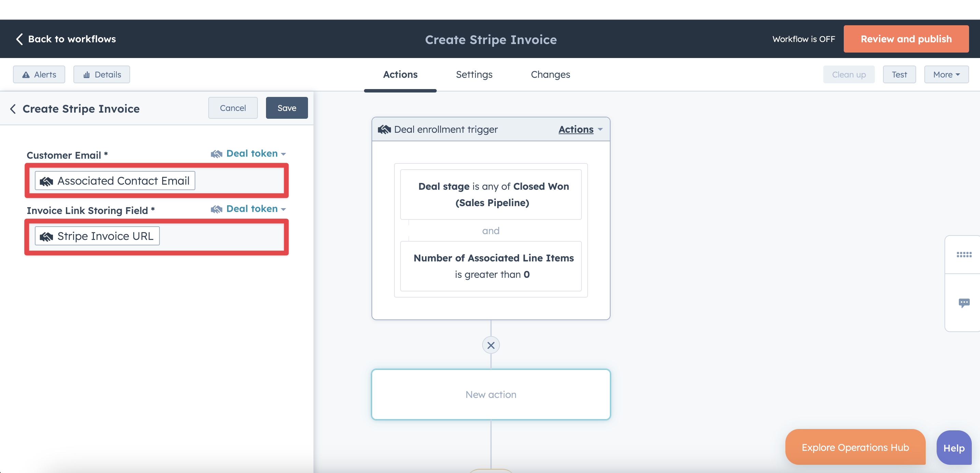The width and height of the screenshot is (980, 473).
Task: Save the Create Stripe Invoice action
Action: pyautogui.click(x=286, y=107)
